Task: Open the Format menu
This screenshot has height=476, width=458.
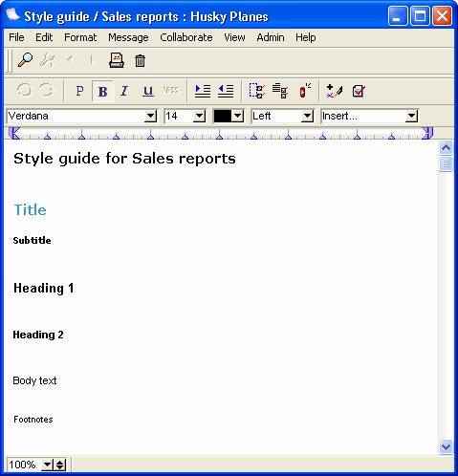Action: [80, 37]
